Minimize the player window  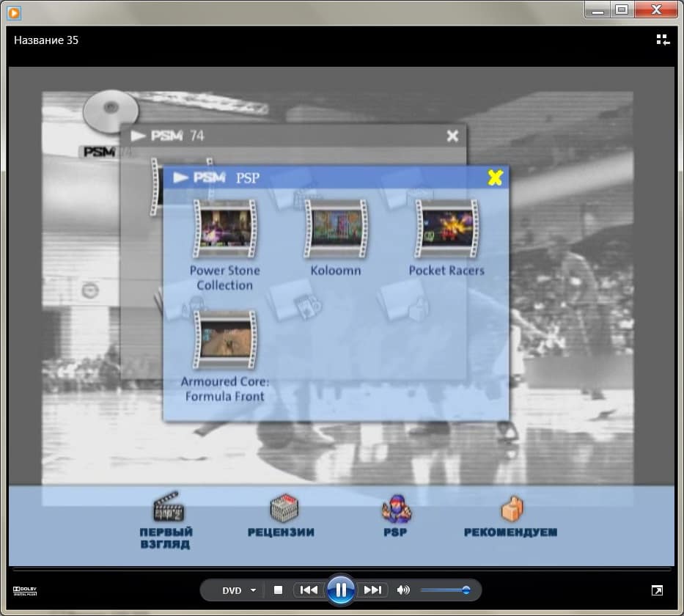pyautogui.click(x=597, y=10)
